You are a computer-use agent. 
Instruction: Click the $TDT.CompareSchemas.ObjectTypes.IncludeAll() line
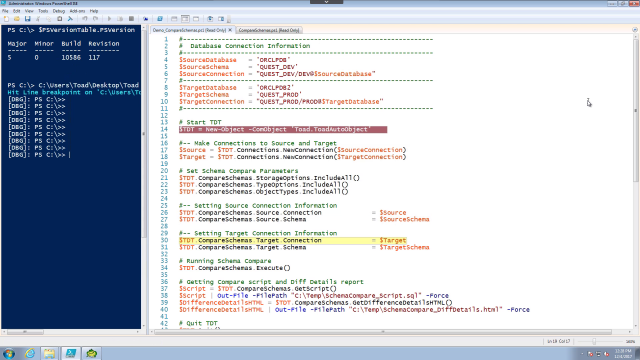click(264, 192)
